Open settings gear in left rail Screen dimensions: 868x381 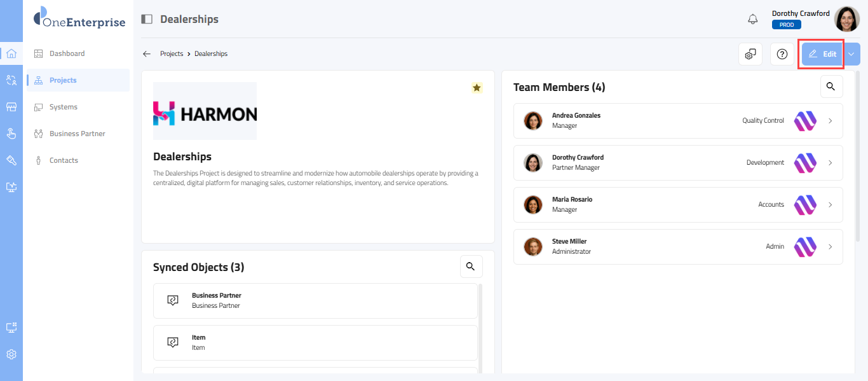click(x=11, y=354)
